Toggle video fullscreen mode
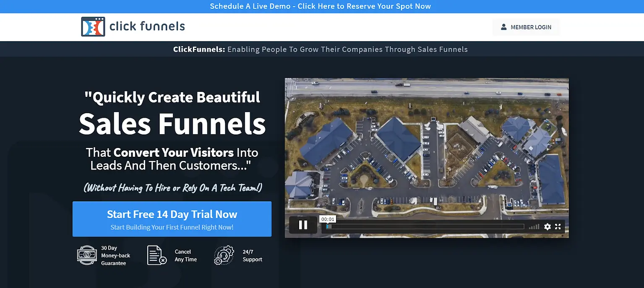 point(558,227)
